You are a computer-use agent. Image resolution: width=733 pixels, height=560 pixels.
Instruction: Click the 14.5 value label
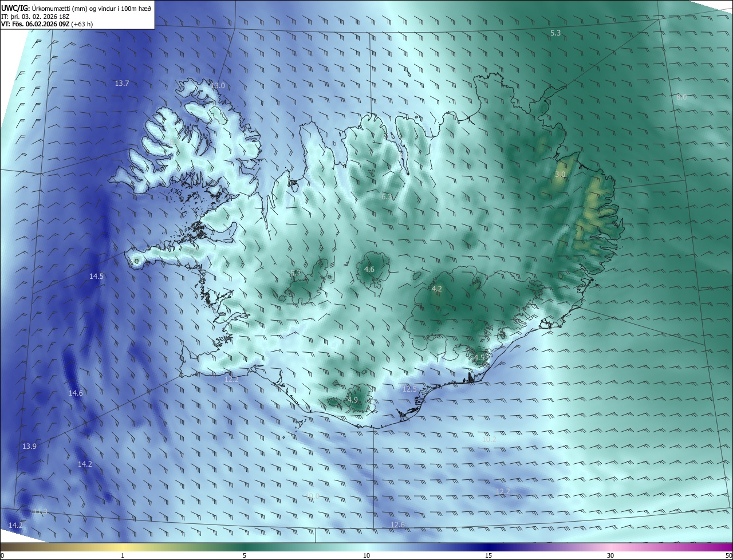point(96,277)
